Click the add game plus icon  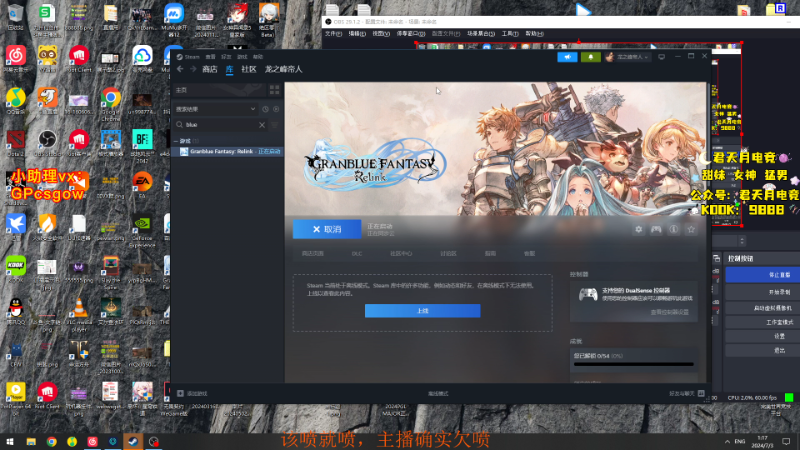coord(180,393)
